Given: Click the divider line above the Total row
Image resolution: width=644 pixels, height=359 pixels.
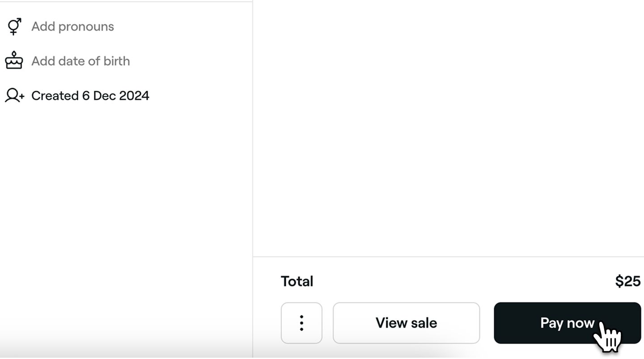Looking at the screenshot, I should coord(447,257).
